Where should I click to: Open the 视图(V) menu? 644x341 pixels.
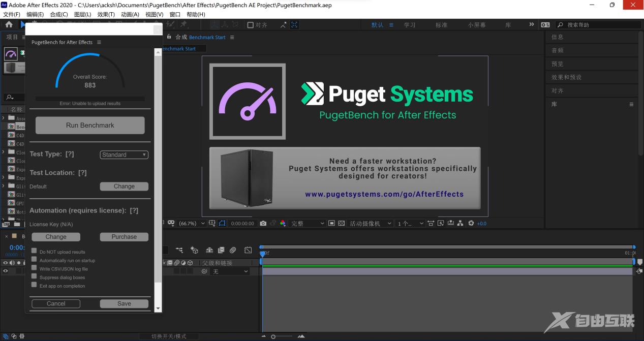155,14
